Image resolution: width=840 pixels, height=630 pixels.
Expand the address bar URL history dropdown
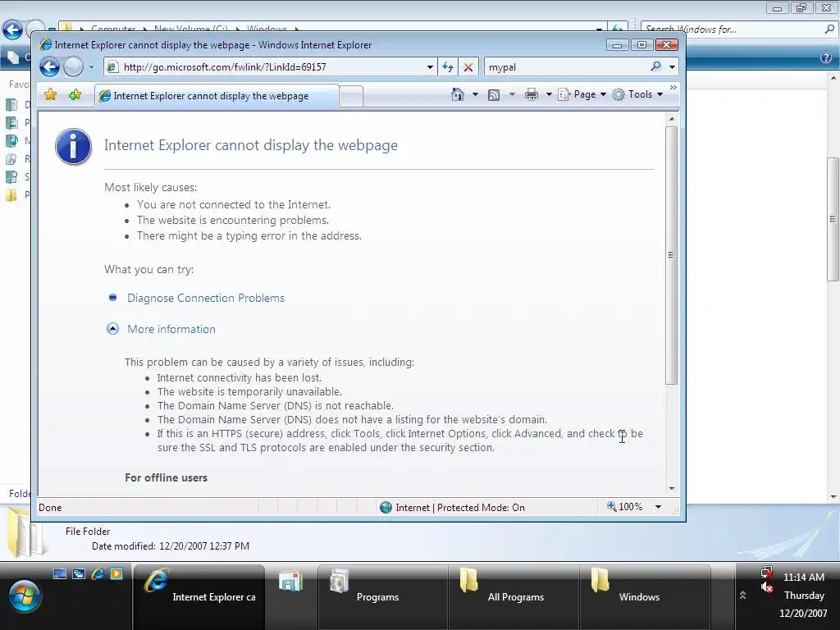(430, 67)
